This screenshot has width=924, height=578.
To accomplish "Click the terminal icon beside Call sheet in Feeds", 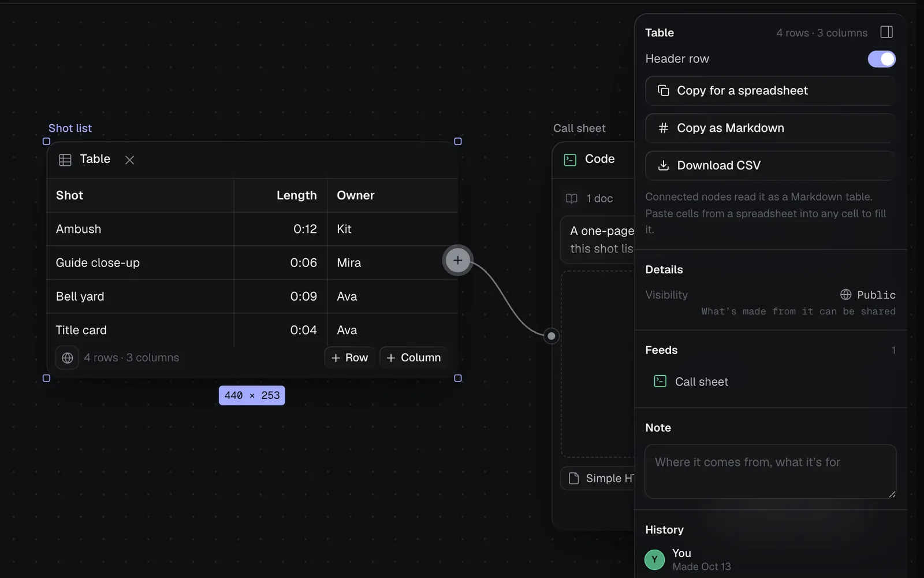I will coord(660,381).
